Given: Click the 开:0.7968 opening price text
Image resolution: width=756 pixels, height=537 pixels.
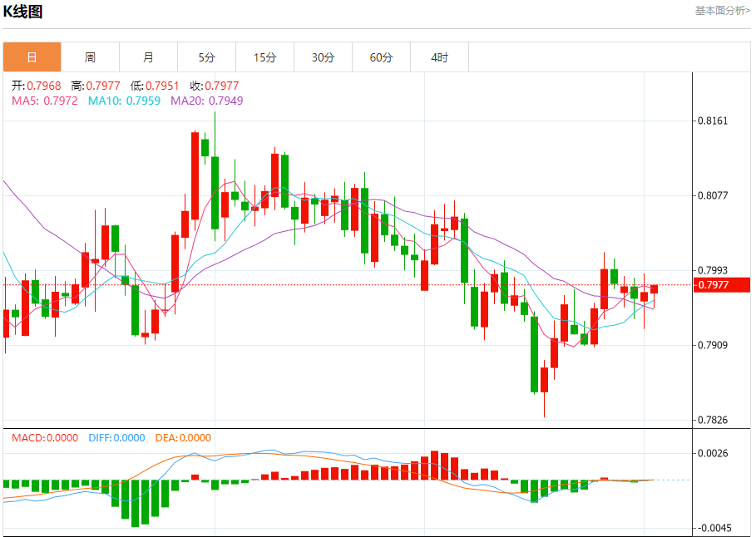Looking at the screenshot, I should click(36, 86).
